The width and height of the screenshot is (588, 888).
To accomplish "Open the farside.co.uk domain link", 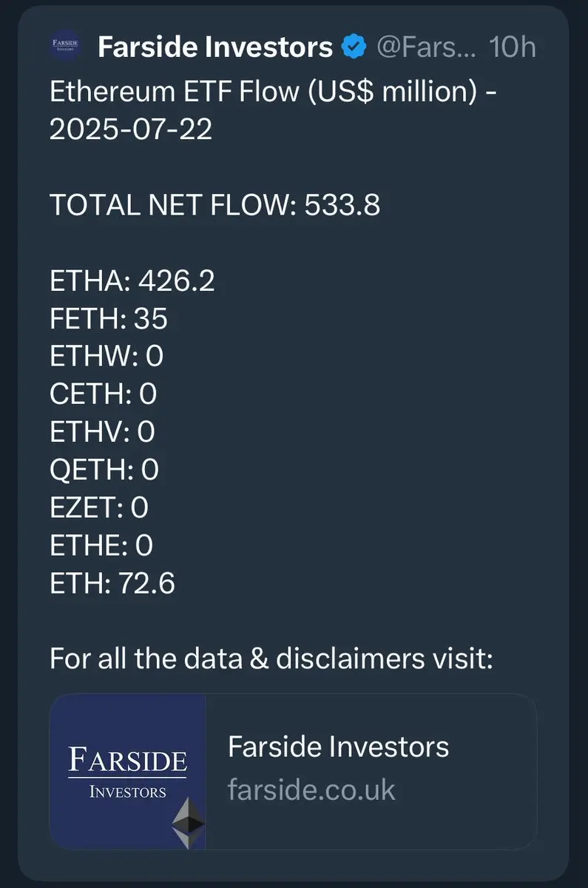I will coord(311,790).
